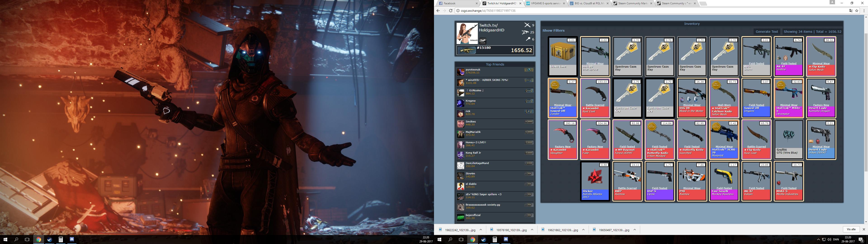Bookmark this page with the star icon

click(x=856, y=10)
